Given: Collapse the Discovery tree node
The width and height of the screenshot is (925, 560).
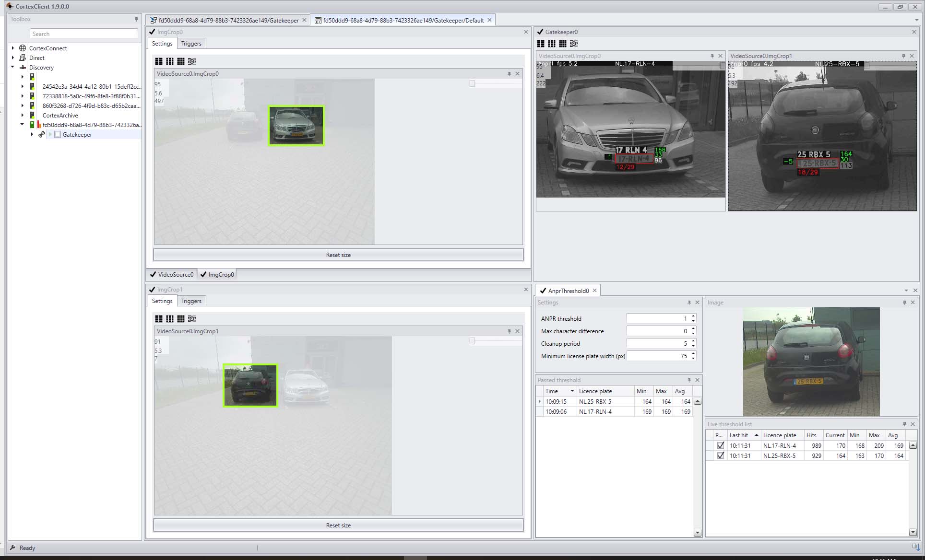Looking at the screenshot, I should (13, 67).
